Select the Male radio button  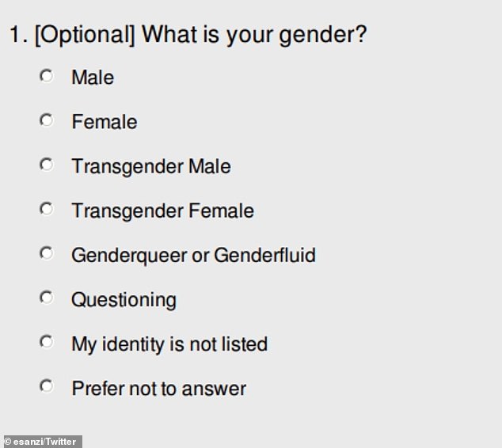47,76
